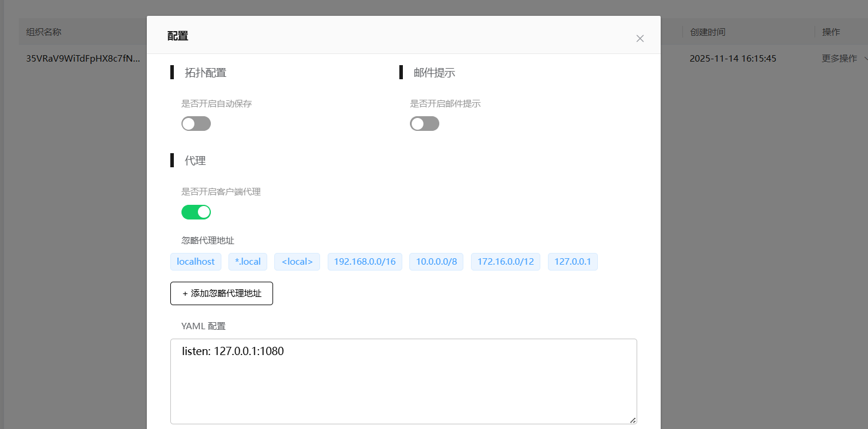
Task: Disable the 客户端代理 toggle
Action: [196, 212]
